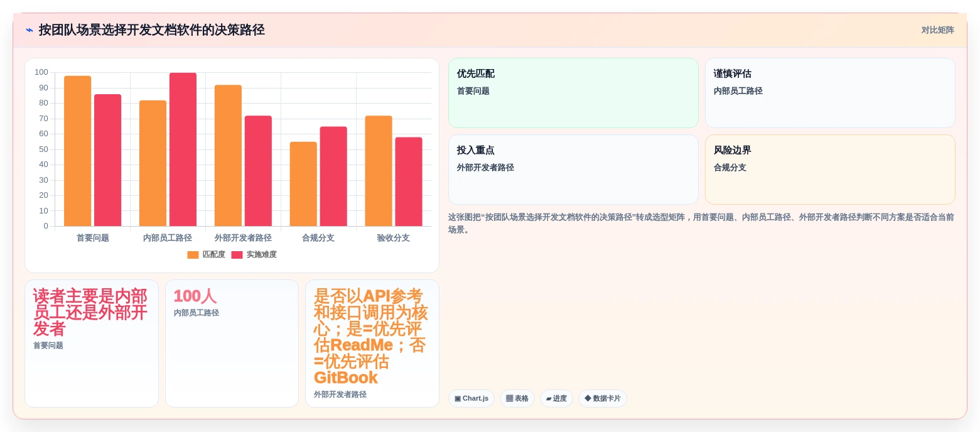Click 外部开发者路径 under the 投入重点 card
The width and height of the screenshot is (980, 432).
click(485, 168)
